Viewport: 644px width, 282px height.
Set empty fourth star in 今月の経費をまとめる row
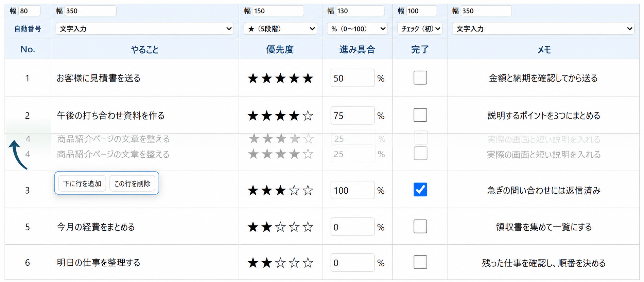tap(294, 227)
